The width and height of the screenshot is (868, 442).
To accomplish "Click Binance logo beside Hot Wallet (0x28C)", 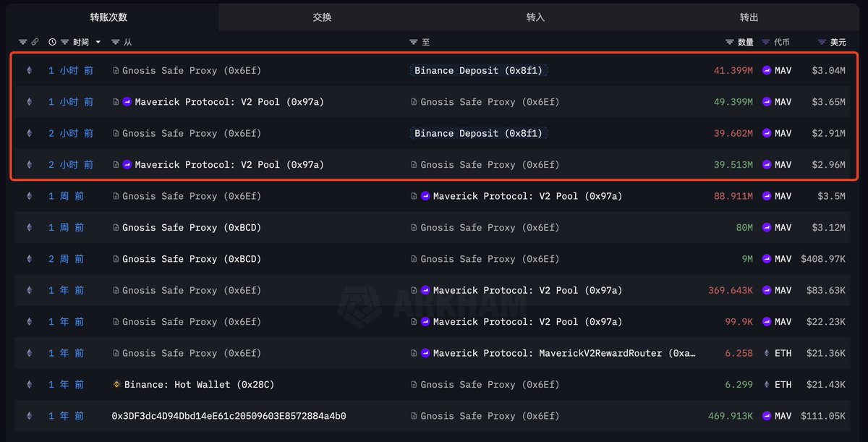I will point(116,385).
